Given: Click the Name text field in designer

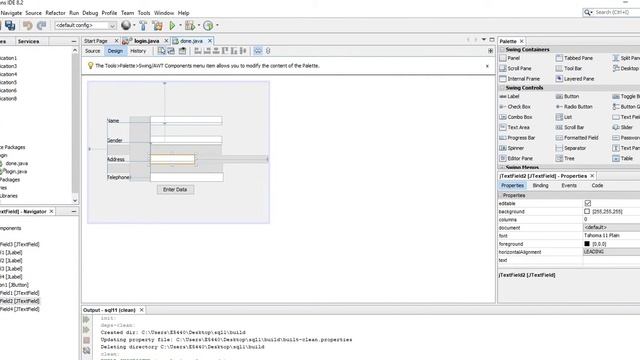Looking at the screenshot, I should click(x=186, y=120).
